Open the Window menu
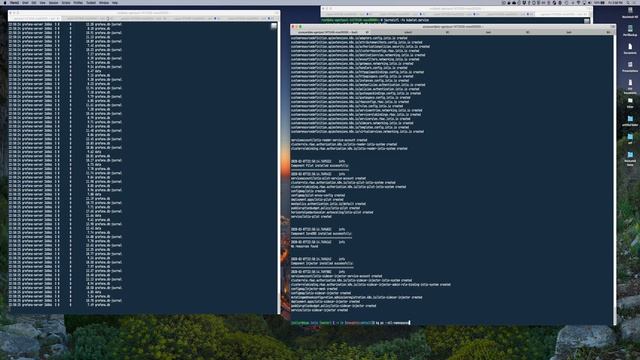Image resolution: width=640 pixels, height=360 pixels. 104,2
